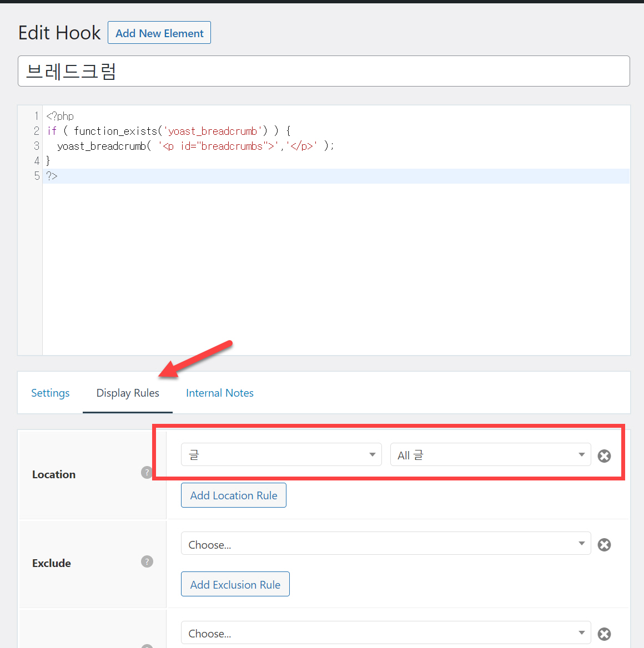
Task: Open the All 글 location dropdown
Action: (491, 454)
